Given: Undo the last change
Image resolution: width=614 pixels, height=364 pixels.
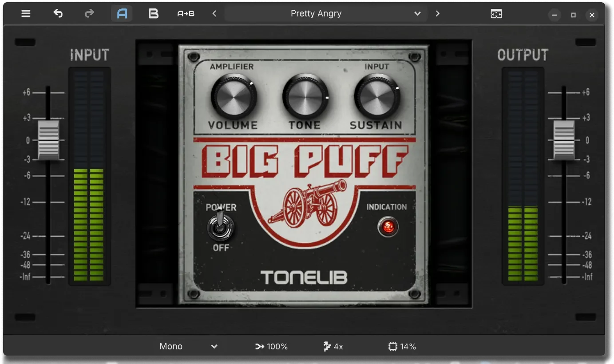Looking at the screenshot, I should [x=58, y=14].
